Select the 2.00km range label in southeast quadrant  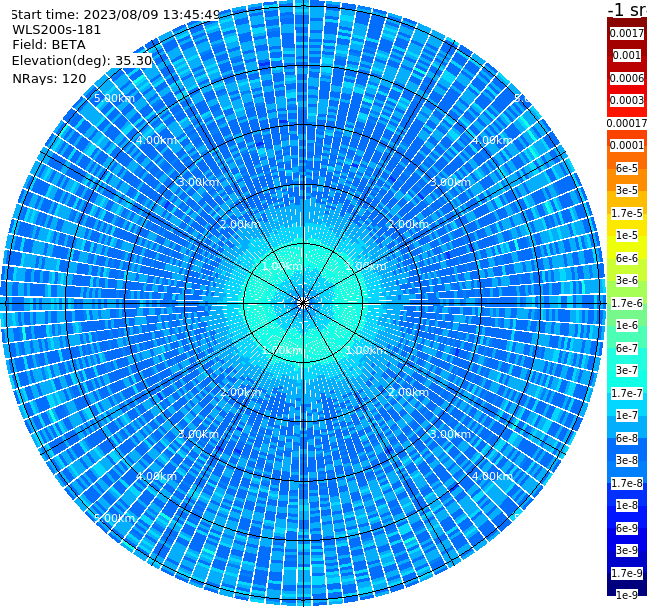pos(408,392)
